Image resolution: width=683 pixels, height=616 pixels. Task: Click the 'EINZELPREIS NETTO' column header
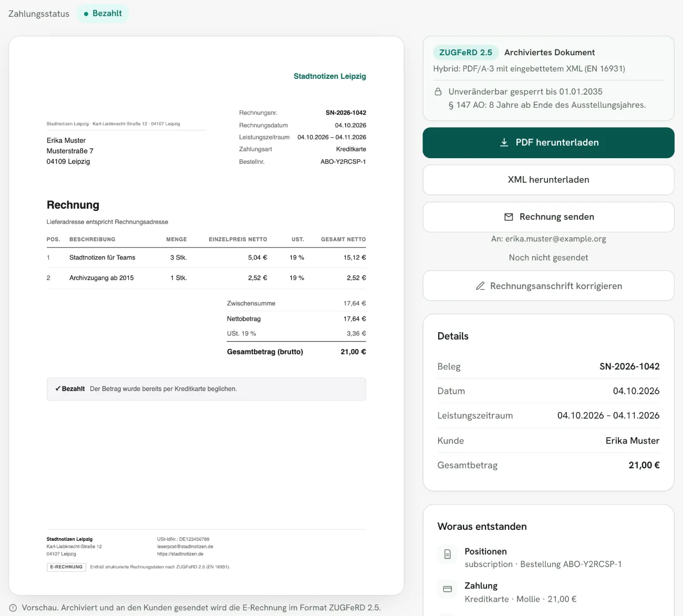pos(238,239)
